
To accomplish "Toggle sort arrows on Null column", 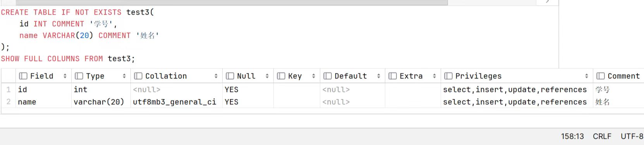I will [x=267, y=76].
